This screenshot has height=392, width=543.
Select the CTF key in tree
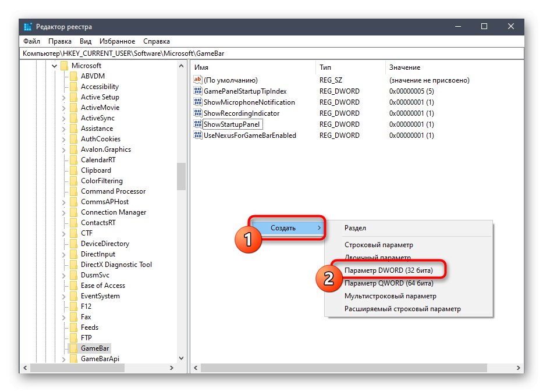87,233
